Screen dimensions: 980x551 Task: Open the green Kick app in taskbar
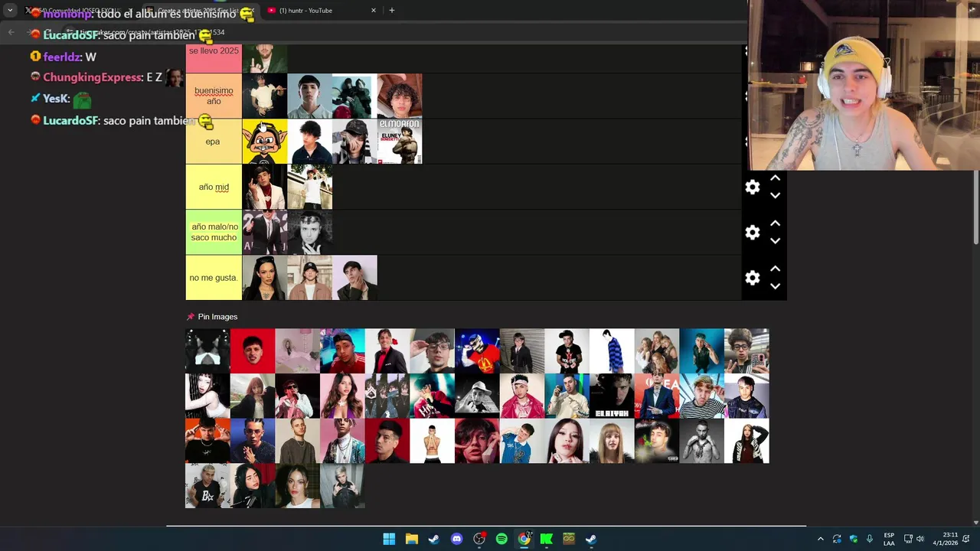tap(547, 539)
